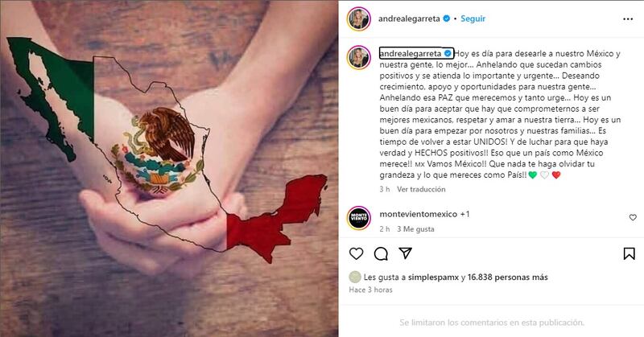
Task: Share the post via paper plane icon
Action: click(x=406, y=253)
